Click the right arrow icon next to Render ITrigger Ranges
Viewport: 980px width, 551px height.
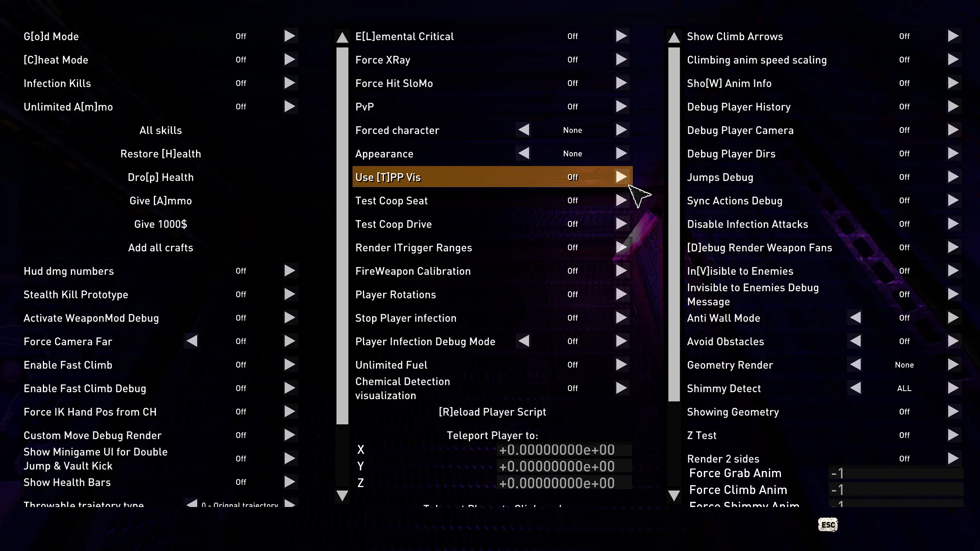point(619,248)
